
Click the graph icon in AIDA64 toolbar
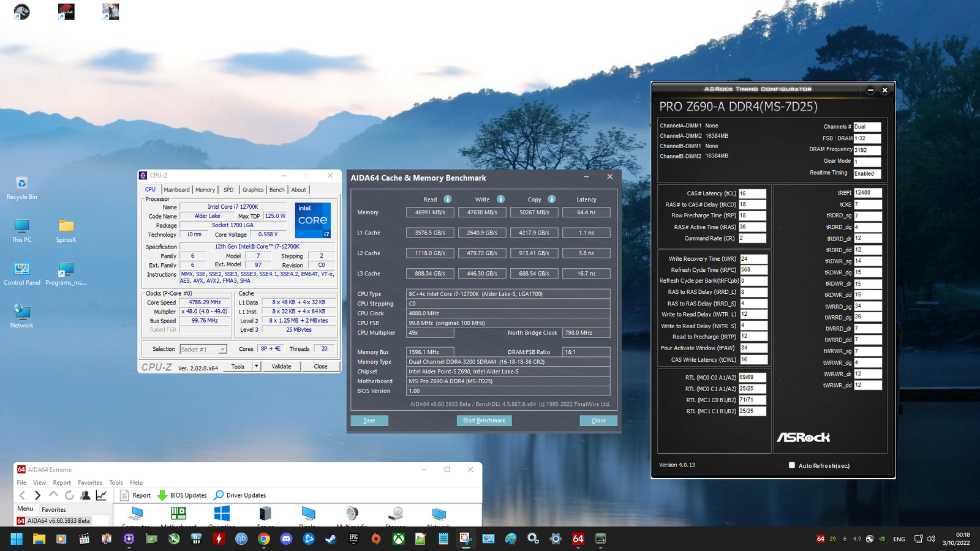(x=101, y=495)
